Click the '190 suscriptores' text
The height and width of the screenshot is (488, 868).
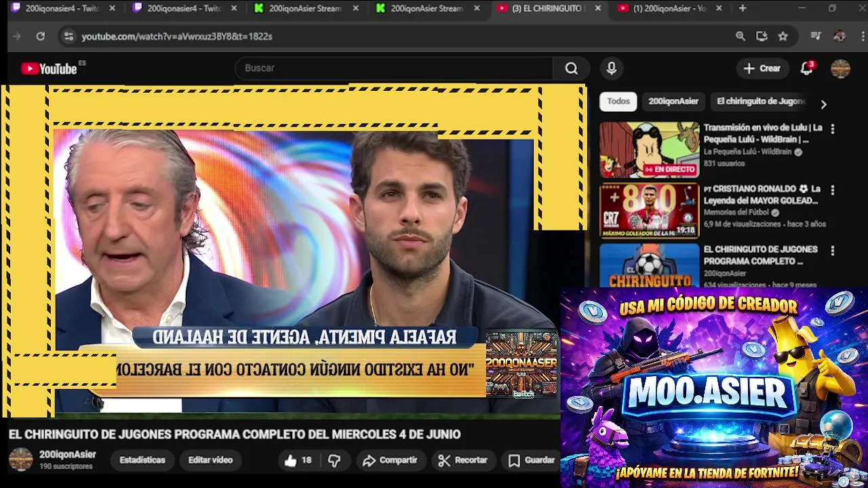coord(66,466)
